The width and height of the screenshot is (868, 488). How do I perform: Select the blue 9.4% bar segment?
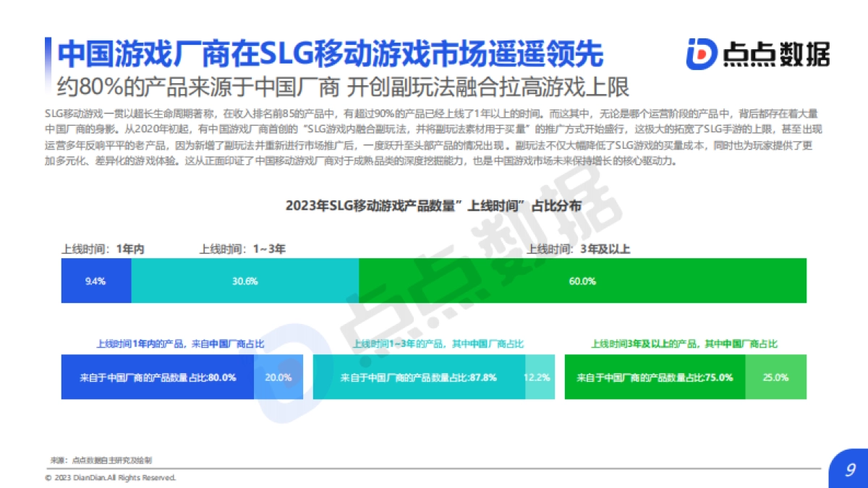point(95,281)
